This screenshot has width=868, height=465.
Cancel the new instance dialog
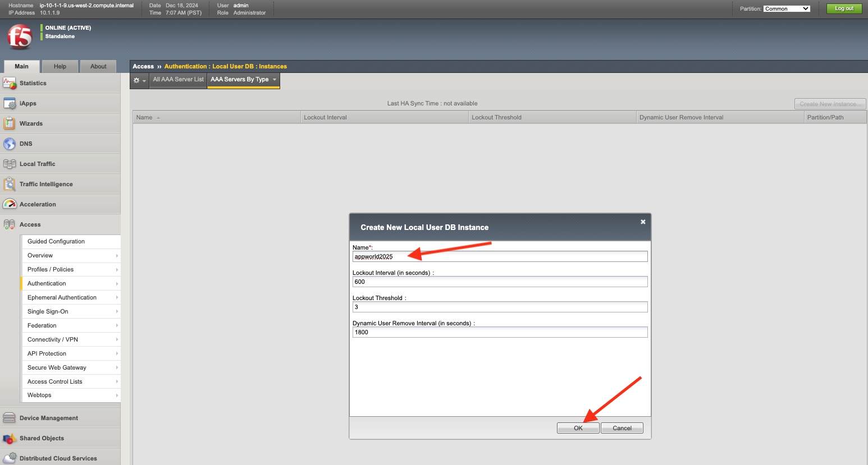coord(622,428)
